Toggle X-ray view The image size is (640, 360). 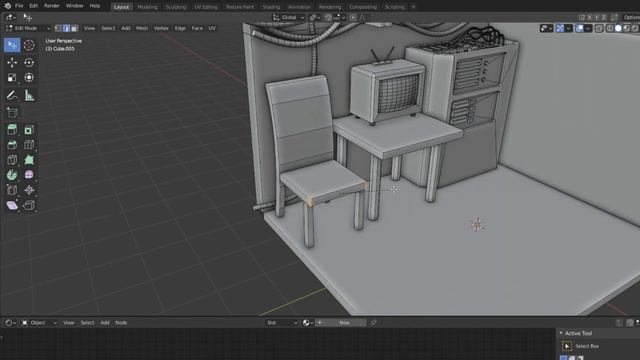coord(599,28)
